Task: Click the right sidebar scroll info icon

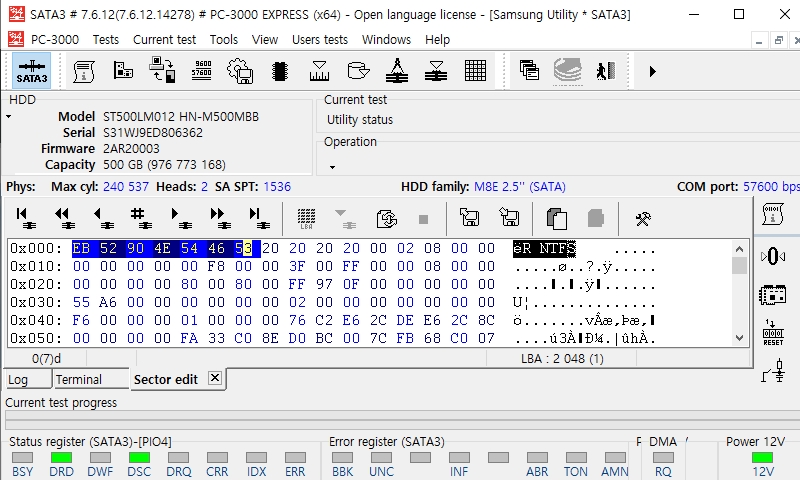Action: click(772, 214)
